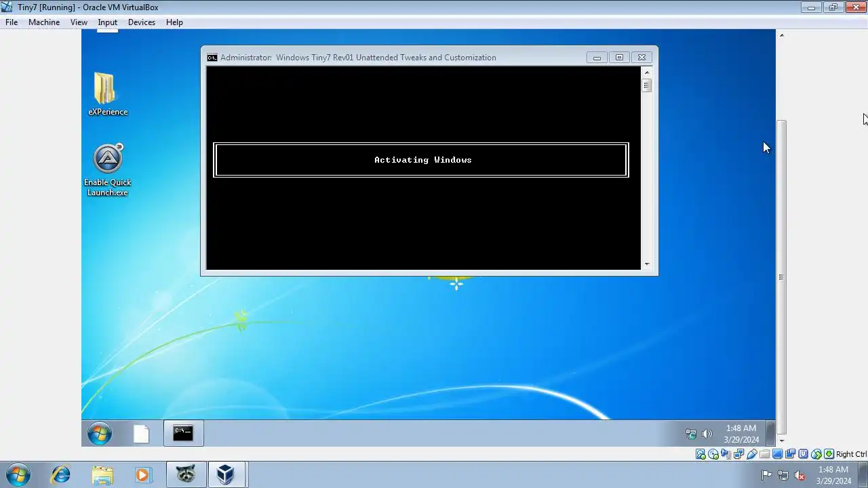Click the command prompt scroll down arrow
Screen dimensions: 868x488
pyautogui.click(x=647, y=264)
